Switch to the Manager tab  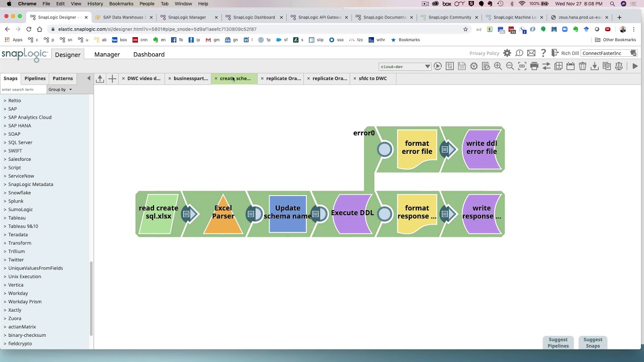click(107, 54)
